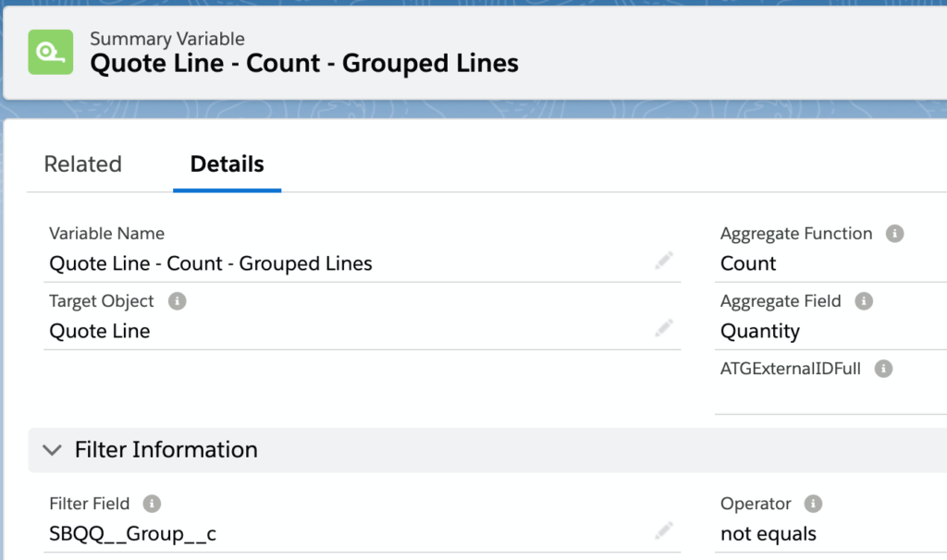947x560 pixels.
Task: Click the Target Object field label
Action: coord(102,301)
